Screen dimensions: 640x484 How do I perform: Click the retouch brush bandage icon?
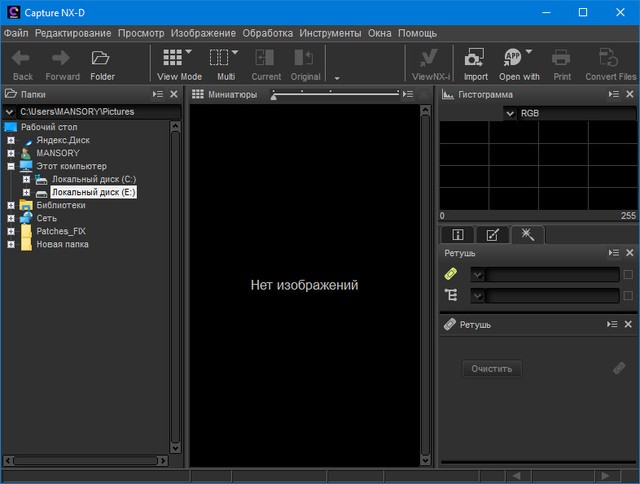(x=451, y=275)
